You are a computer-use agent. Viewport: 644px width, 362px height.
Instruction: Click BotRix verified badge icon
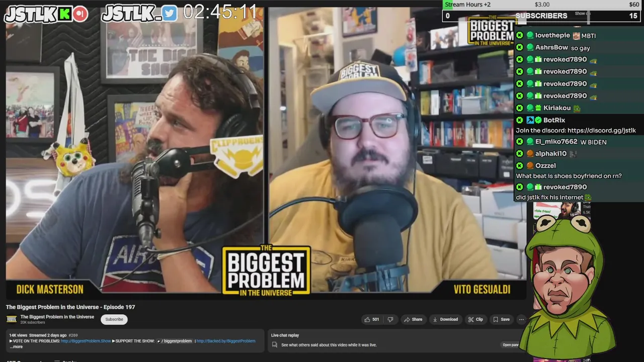click(x=538, y=120)
